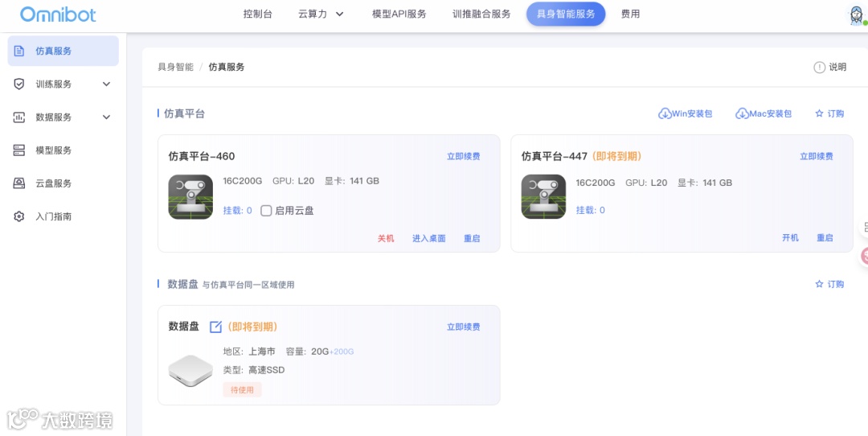Click the 云盘服务 disk icon

point(18,183)
